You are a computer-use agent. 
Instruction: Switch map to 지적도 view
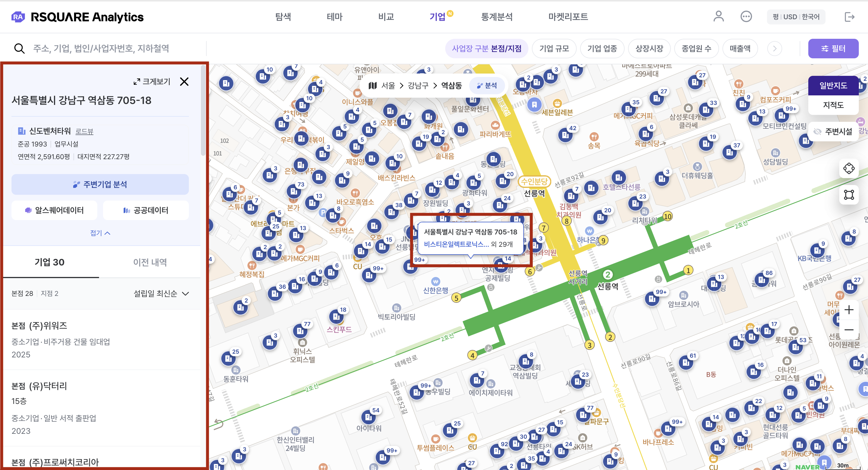point(833,105)
